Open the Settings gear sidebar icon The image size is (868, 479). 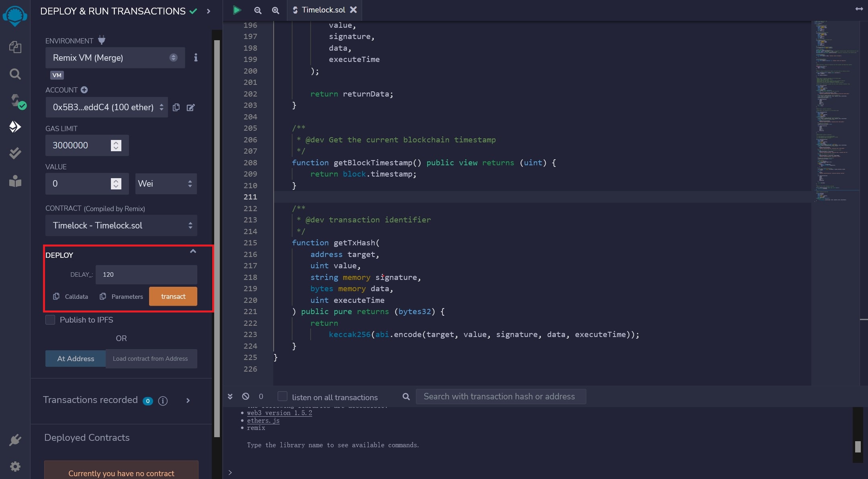tap(15, 467)
